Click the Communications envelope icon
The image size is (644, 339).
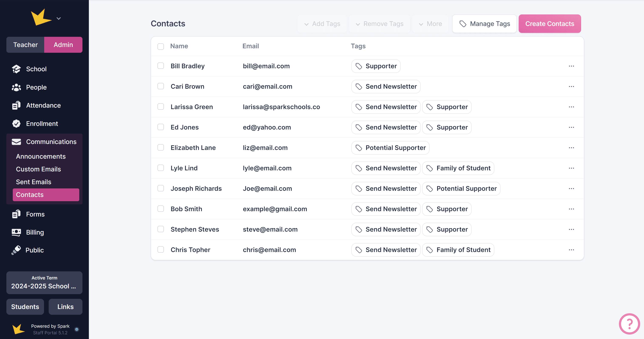[x=16, y=142]
